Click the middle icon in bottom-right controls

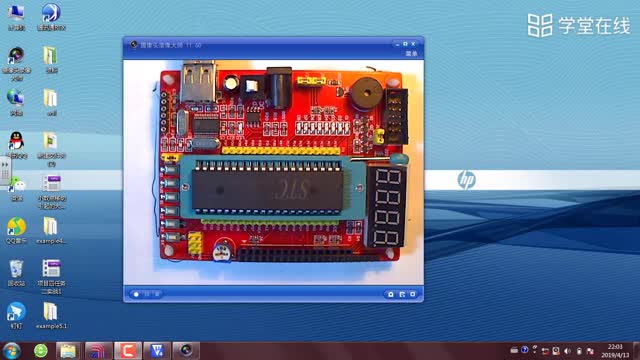coord(402,294)
